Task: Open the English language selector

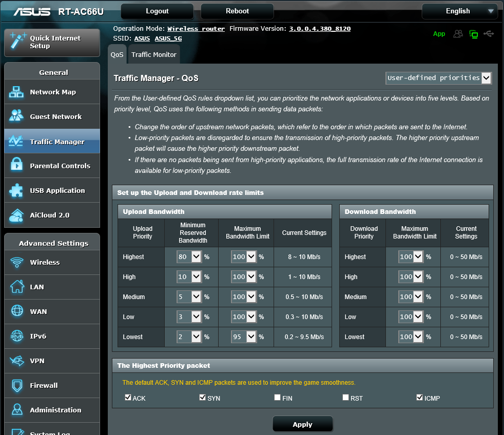Action: click(459, 11)
